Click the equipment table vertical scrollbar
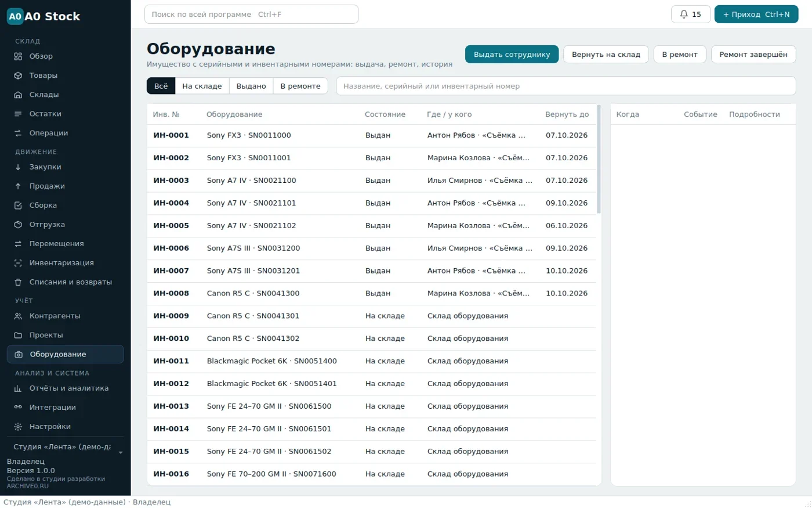This screenshot has width=812, height=508. point(599,159)
